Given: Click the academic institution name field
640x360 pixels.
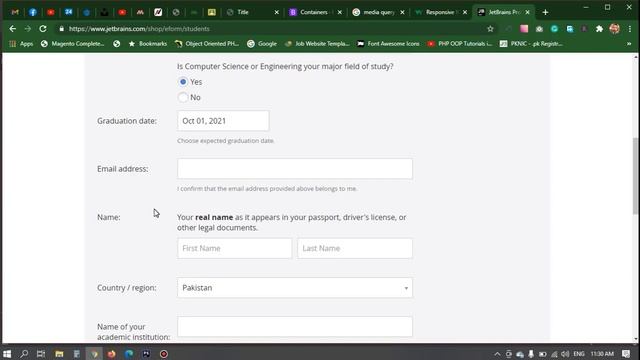Looking at the screenshot, I should click(x=295, y=327).
